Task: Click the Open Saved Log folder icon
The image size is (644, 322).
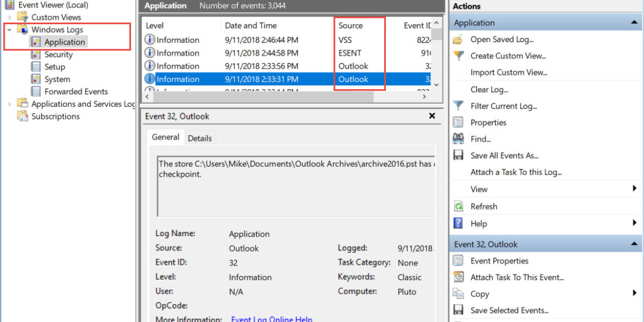Action: coord(458,40)
